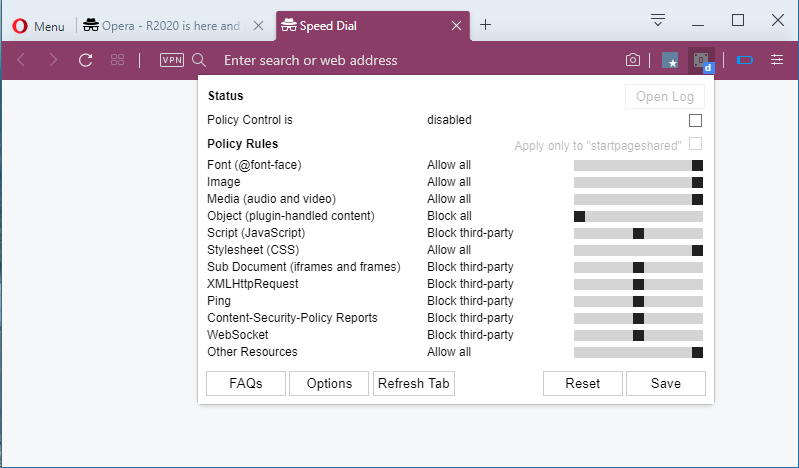Click the VPN badge in address bar

172,60
